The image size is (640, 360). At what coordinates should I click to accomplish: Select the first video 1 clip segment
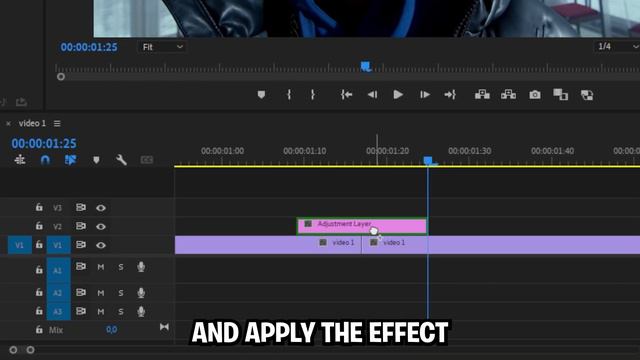click(x=268, y=245)
